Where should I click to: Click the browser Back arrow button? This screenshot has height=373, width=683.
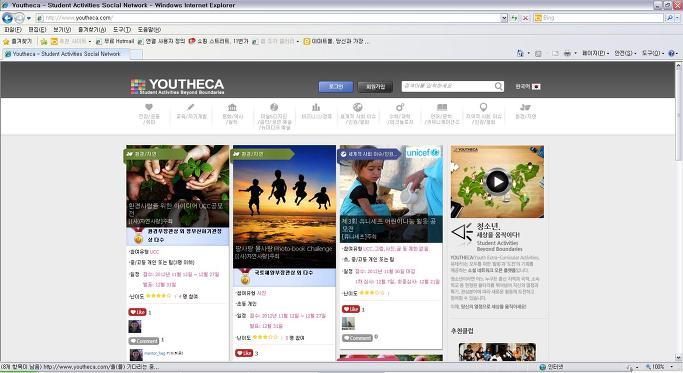coord(7,18)
